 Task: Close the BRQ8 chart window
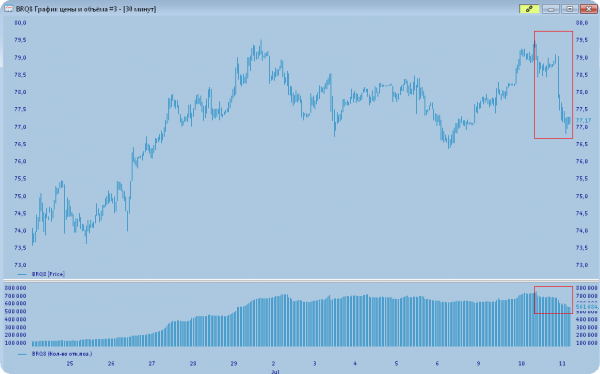click(589, 9)
